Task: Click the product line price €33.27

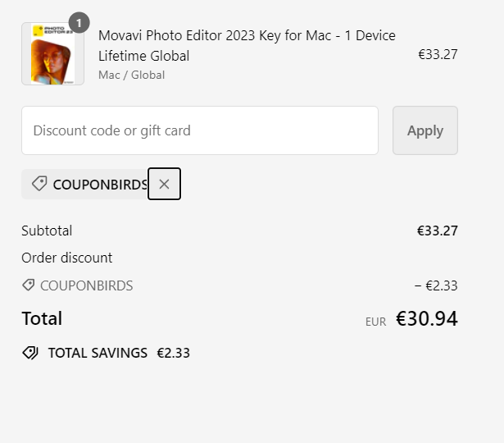Action: (x=438, y=55)
